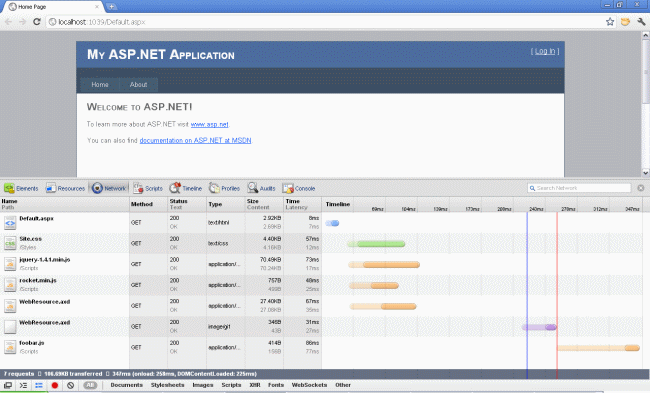Bookmark page with the star icon
Viewport: 650px width, 393px height.
pyautogui.click(x=610, y=22)
